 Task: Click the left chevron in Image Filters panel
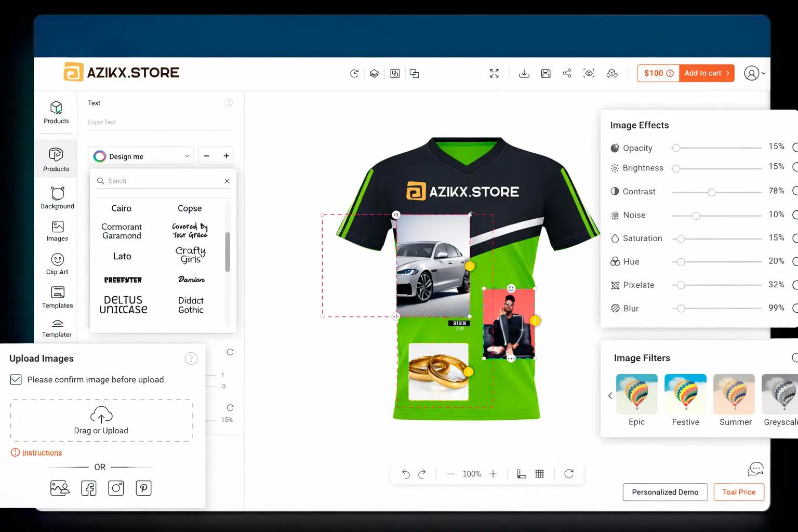pos(610,395)
